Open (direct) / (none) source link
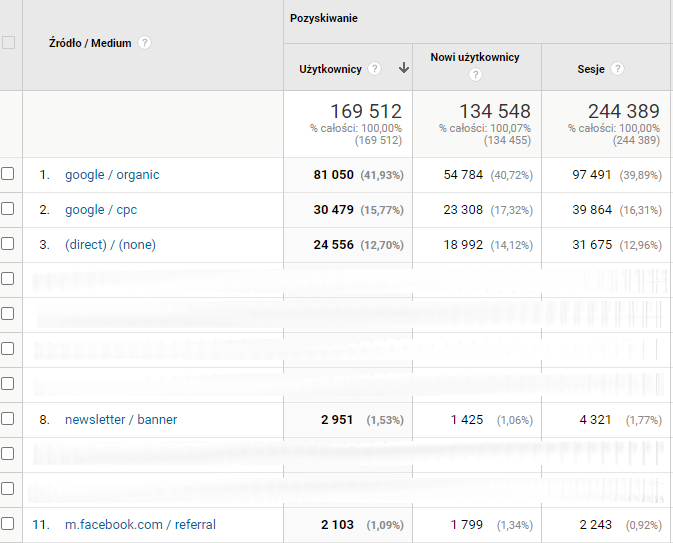Viewport: 673px width, 543px height. click(x=110, y=245)
